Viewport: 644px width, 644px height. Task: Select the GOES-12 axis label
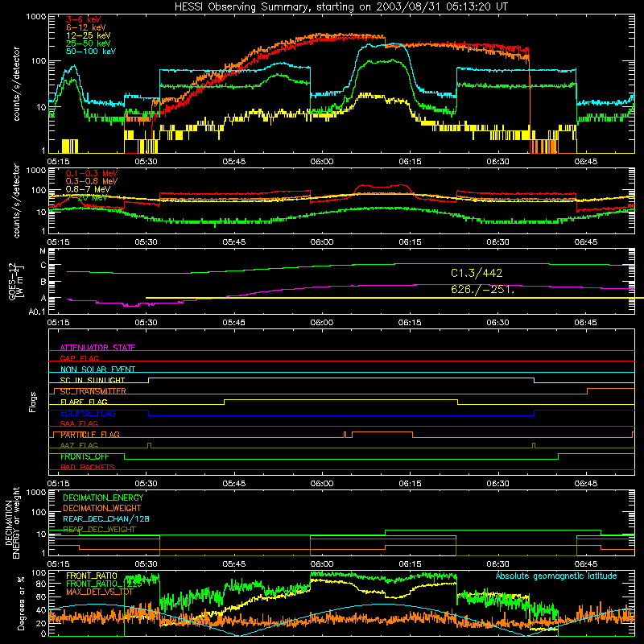tap(15, 282)
